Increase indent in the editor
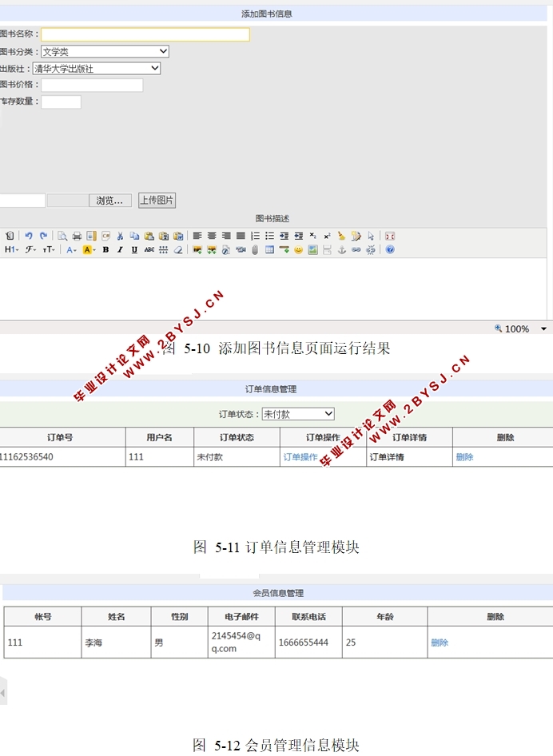 click(284, 236)
